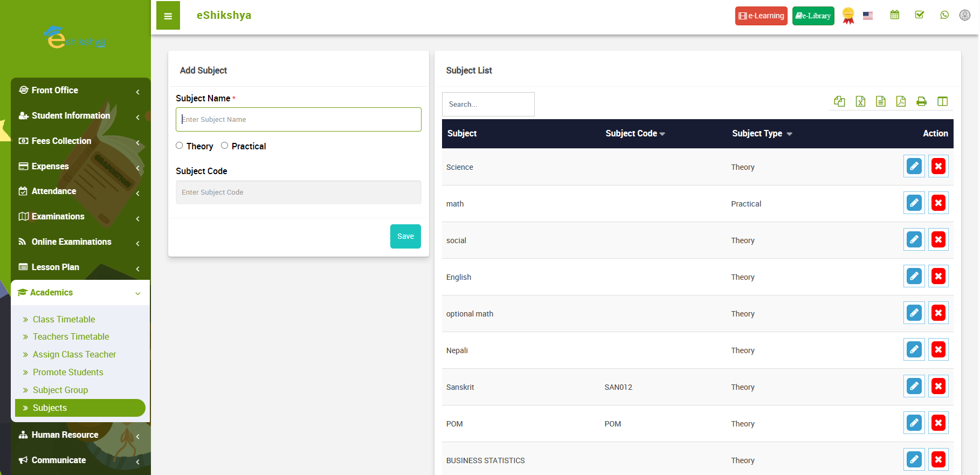
Task: Delete the Sanskrit subject
Action: pos(938,386)
